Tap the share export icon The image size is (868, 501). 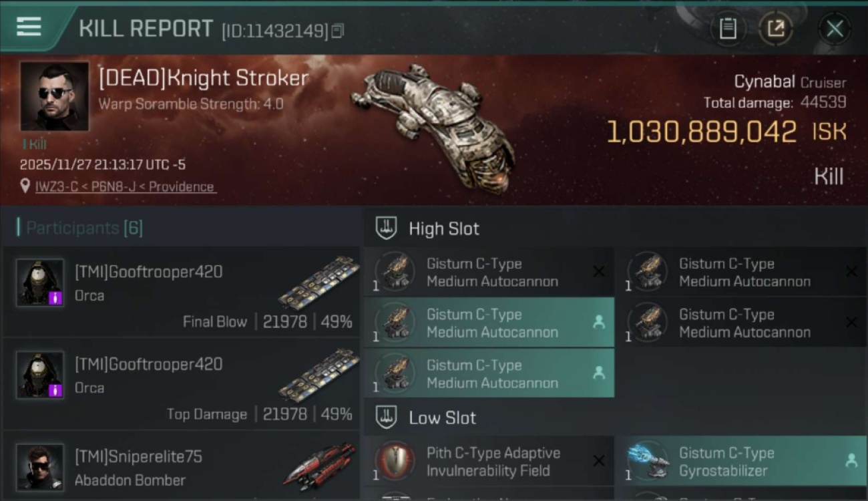775,29
